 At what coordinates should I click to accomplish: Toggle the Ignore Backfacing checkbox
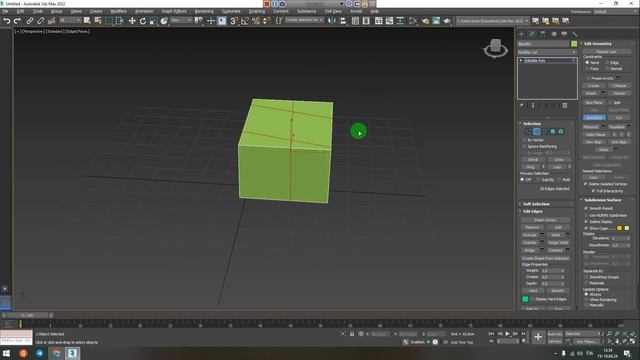click(525, 146)
